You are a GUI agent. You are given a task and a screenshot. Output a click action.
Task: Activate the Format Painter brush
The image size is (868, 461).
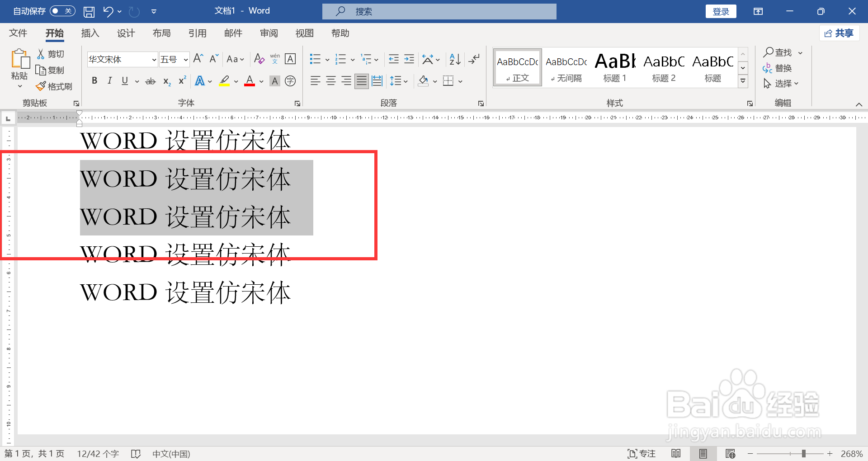click(54, 86)
